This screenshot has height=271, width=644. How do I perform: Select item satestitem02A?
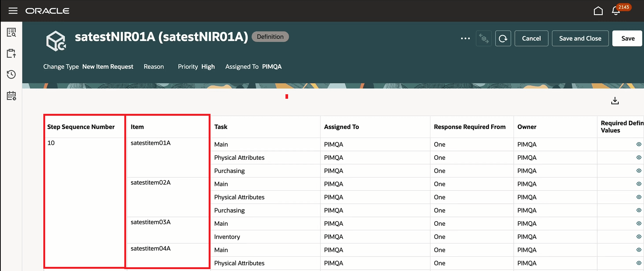click(x=151, y=182)
